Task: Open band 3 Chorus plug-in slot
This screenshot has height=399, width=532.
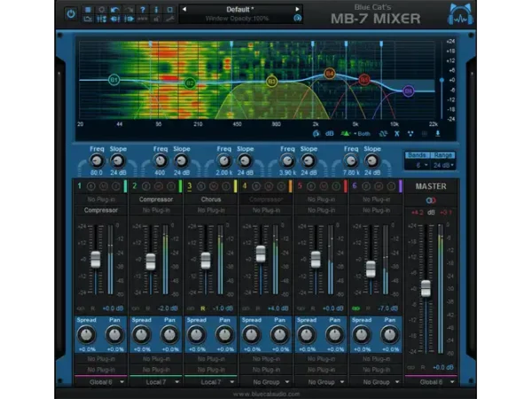Action: [211, 199]
